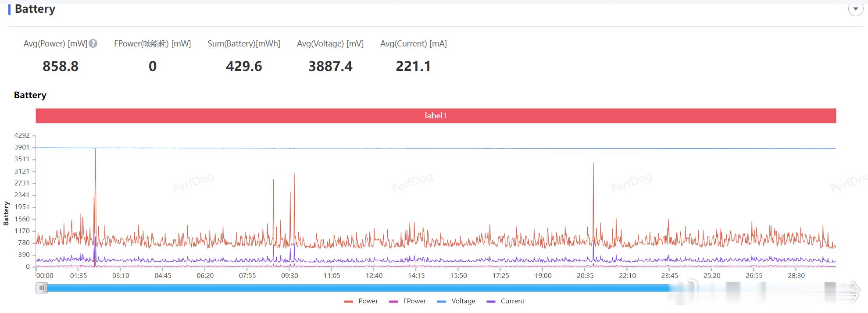Click the 09:30 time axis tick label
Image resolution: width=868 pixels, height=313 pixels.
coord(289,276)
